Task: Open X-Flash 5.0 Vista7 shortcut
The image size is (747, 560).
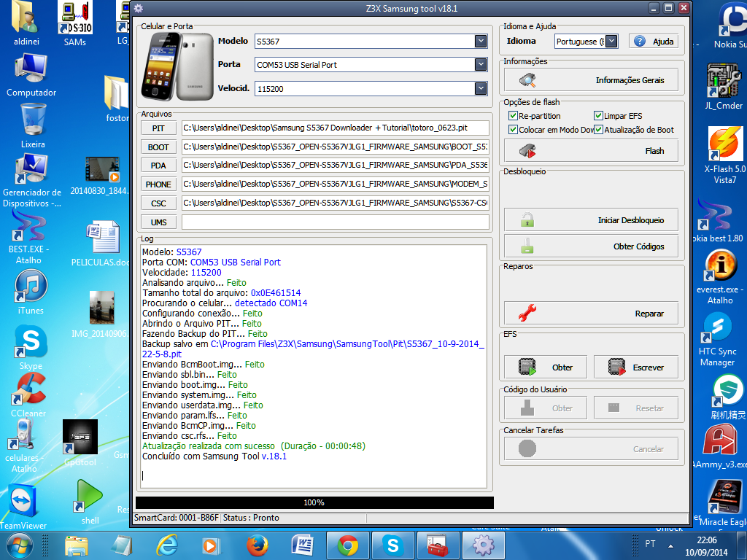Action: point(724,155)
